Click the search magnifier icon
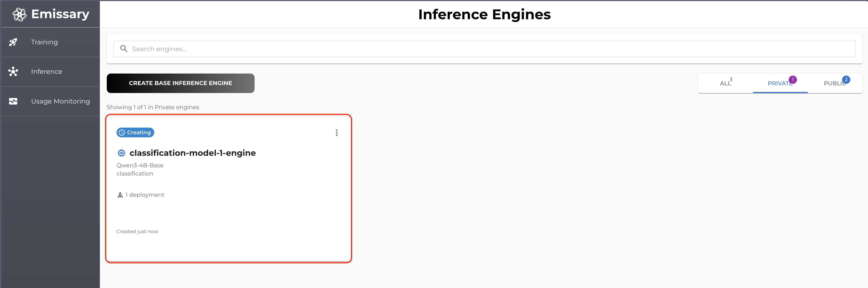Screen dimensions: 868x288 pos(124,48)
